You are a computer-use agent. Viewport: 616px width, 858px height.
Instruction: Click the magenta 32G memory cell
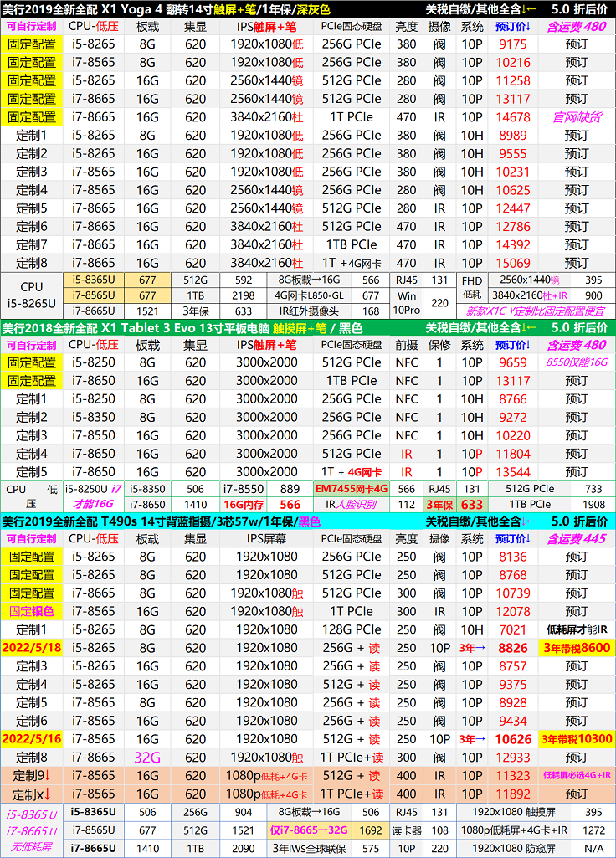click(147, 758)
